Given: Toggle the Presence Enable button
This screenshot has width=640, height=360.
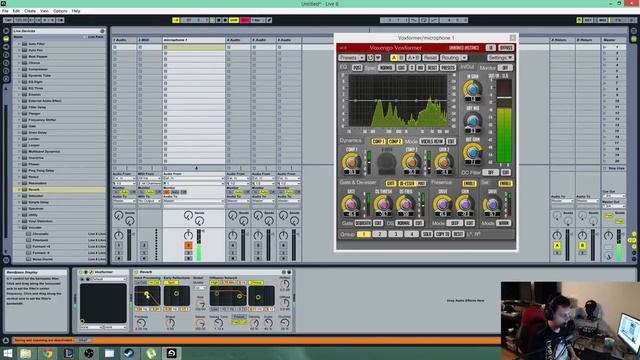Looking at the screenshot, I should pyautogui.click(x=469, y=183).
